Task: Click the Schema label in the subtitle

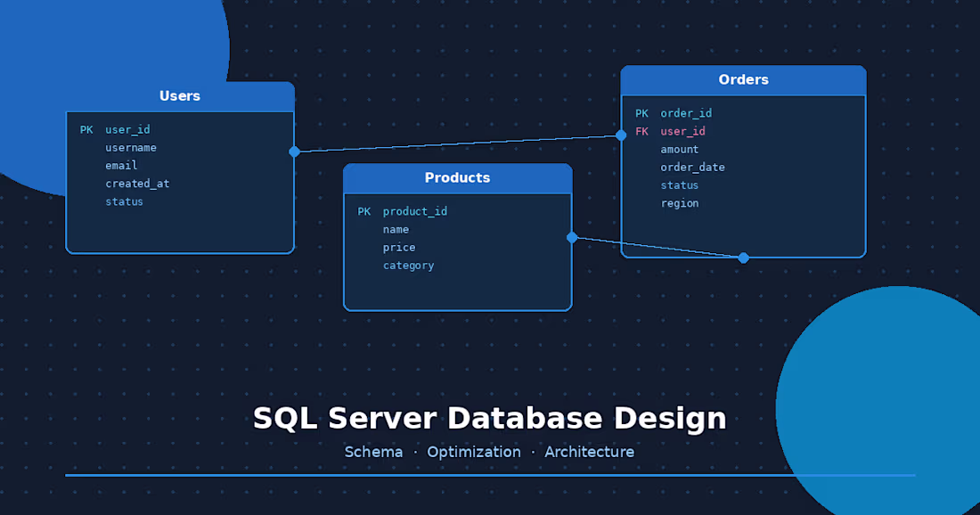Action: click(x=373, y=452)
